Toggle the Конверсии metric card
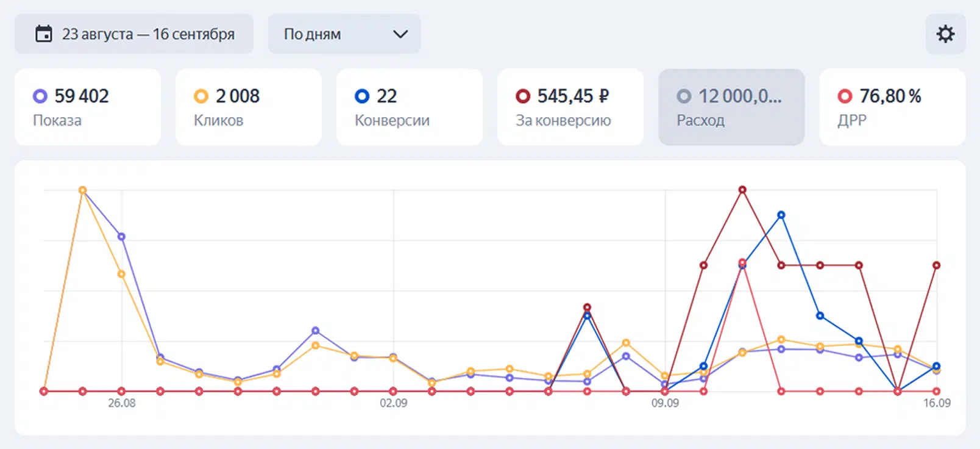Viewport: 980px width, 449px height. (410, 107)
